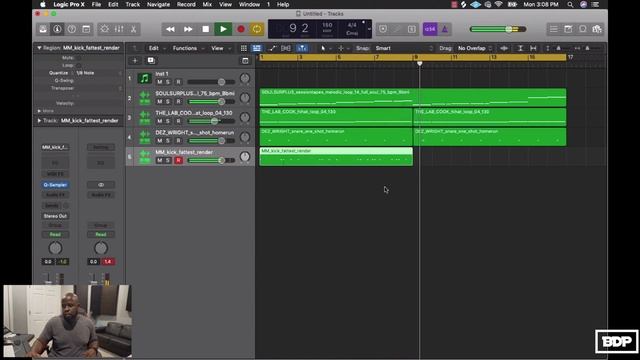Mute the DEZ_WRIGHT snare track

tap(160, 141)
